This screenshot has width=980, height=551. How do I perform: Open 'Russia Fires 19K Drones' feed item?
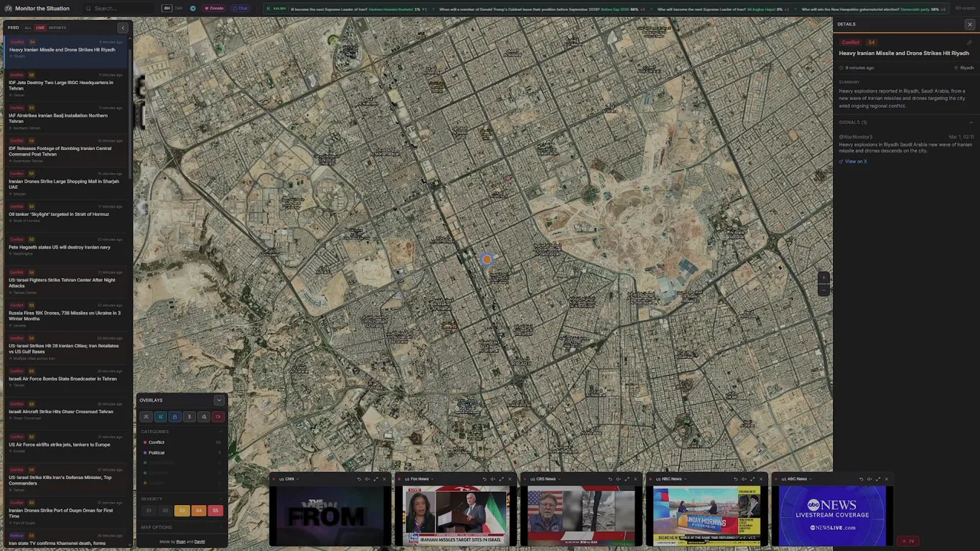point(65,315)
